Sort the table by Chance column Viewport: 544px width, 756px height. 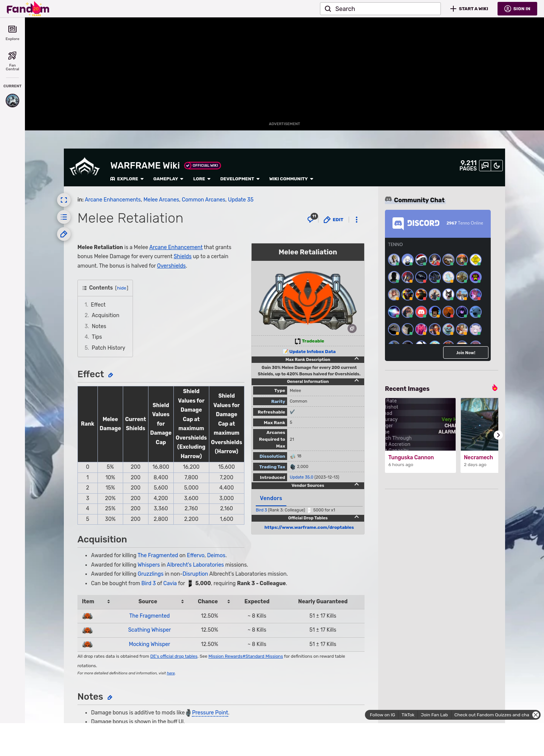(x=229, y=601)
